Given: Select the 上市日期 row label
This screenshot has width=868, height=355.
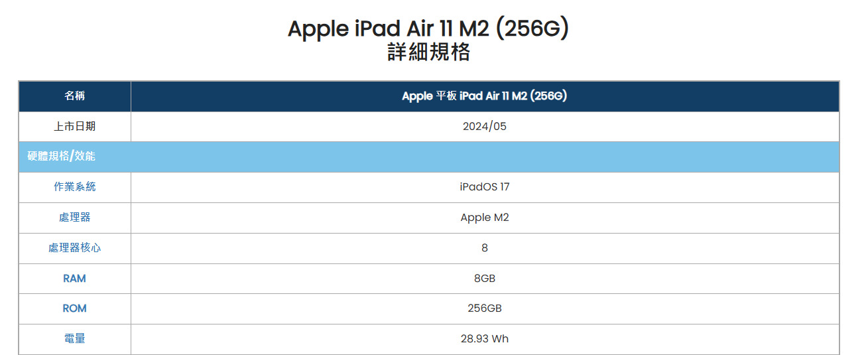Looking at the screenshot, I should click(74, 126).
